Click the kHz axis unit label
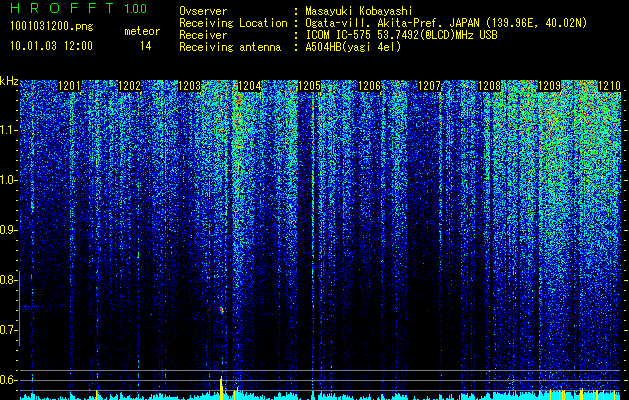The width and height of the screenshot is (629, 400). click(x=9, y=81)
